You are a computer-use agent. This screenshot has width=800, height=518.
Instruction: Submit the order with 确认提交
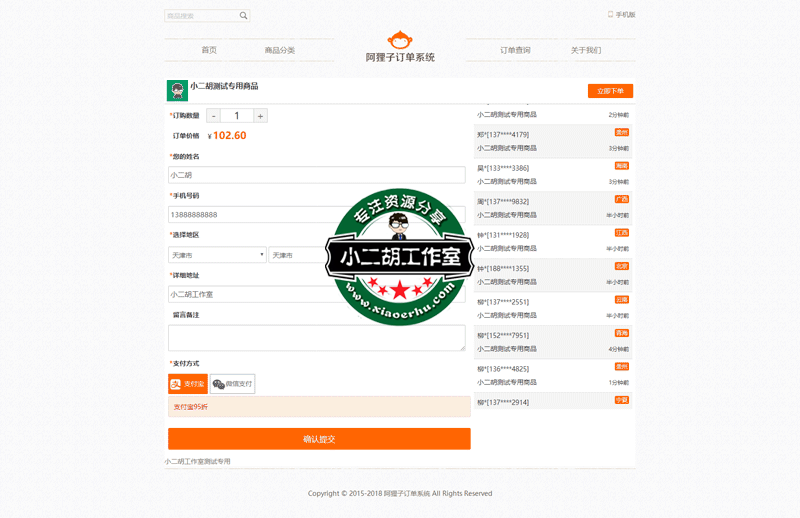(319, 439)
